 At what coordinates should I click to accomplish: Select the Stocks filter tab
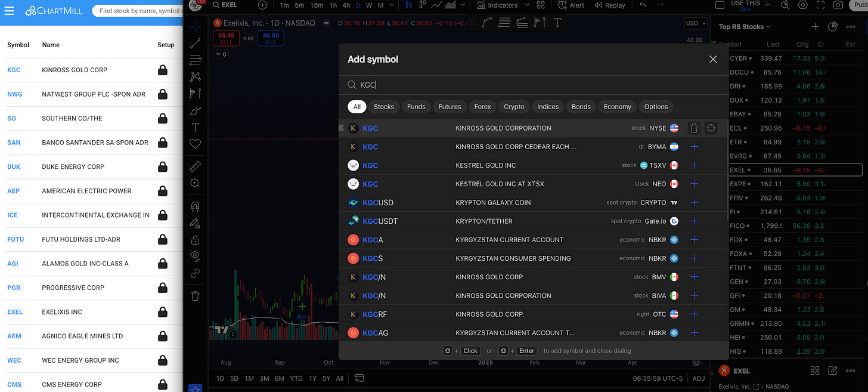click(x=384, y=107)
